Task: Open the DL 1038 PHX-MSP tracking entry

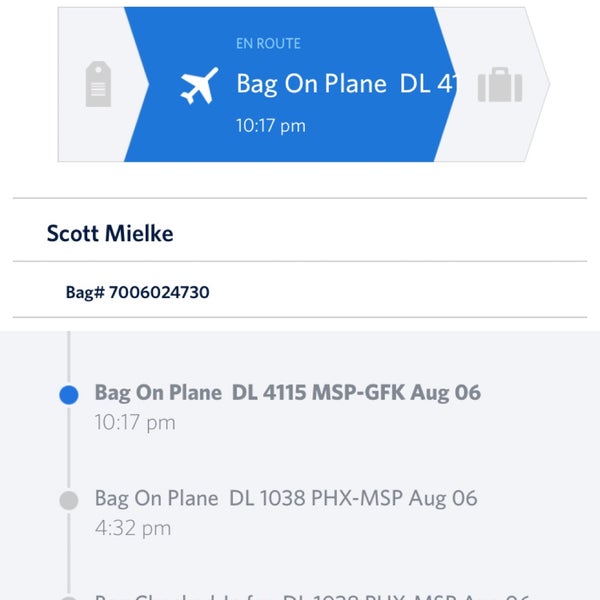Action: point(286,498)
